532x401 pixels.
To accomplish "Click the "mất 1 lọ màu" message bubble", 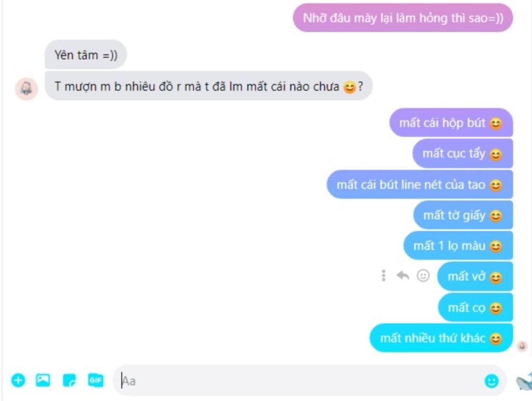I will 458,246.
